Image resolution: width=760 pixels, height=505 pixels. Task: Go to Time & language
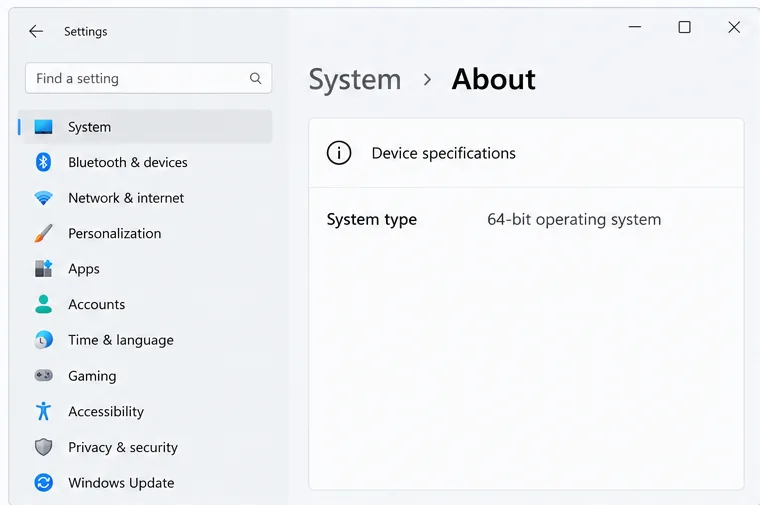[121, 340]
